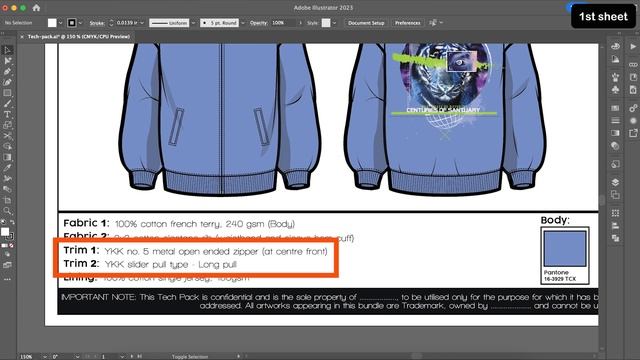This screenshot has width=640, height=360.
Task: Toggle drawing mode in toolbar
Action: pyautogui.click(x=7, y=254)
